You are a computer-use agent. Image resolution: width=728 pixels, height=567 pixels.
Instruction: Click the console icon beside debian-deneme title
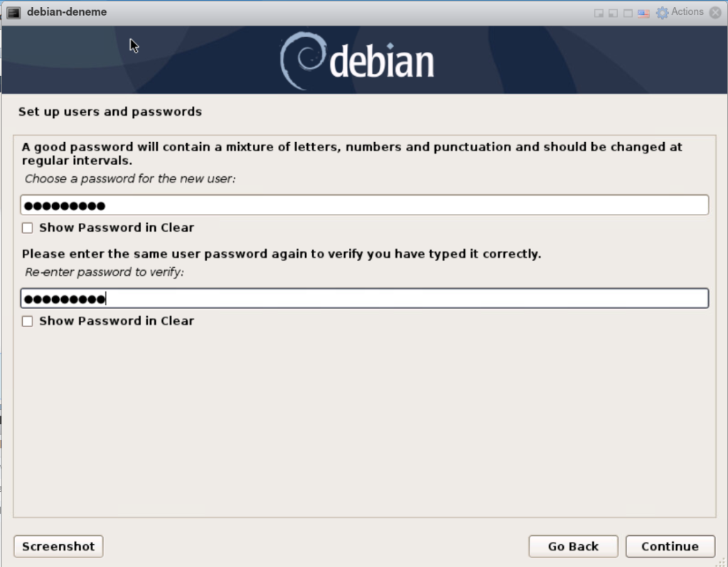[x=14, y=13]
